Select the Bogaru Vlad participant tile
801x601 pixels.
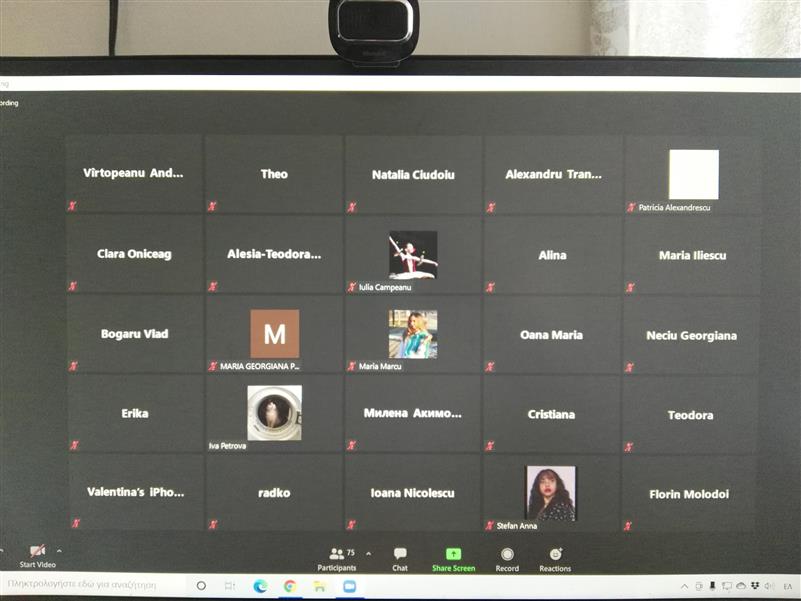point(135,334)
